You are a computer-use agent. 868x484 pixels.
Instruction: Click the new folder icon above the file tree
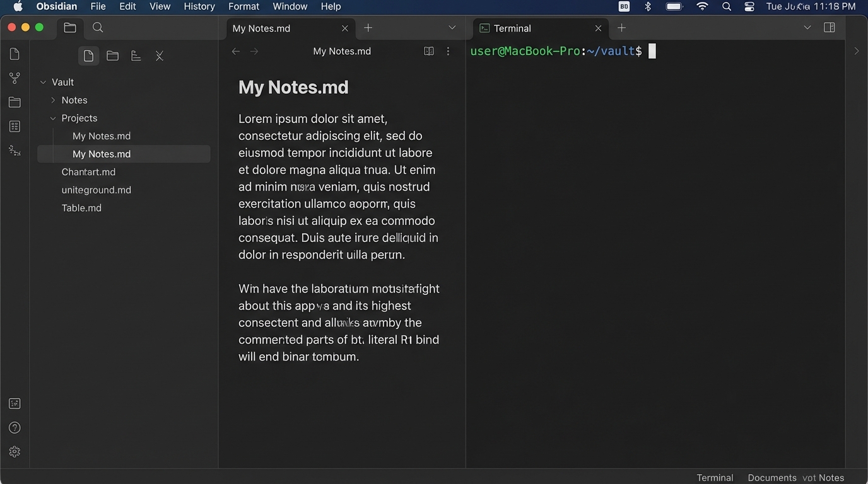coord(112,56)
